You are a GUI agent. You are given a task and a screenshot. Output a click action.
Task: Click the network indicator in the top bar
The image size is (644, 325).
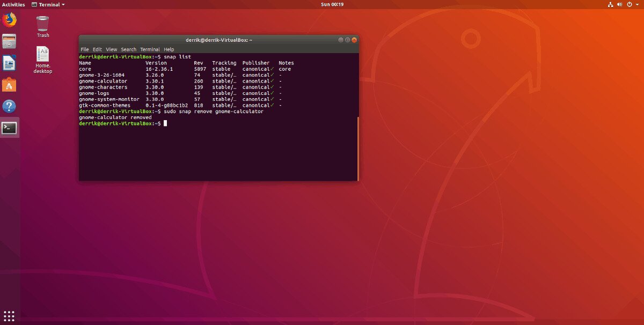[611, 4]
